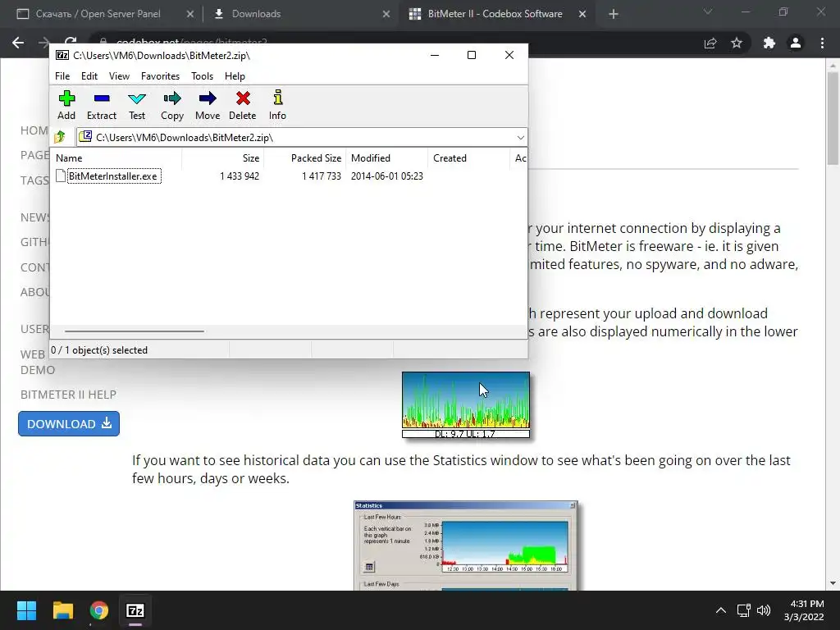Select the BitMeterInstaller.exe file name
The height and width of the screenshot is (630, 840).
pos(113,176)
